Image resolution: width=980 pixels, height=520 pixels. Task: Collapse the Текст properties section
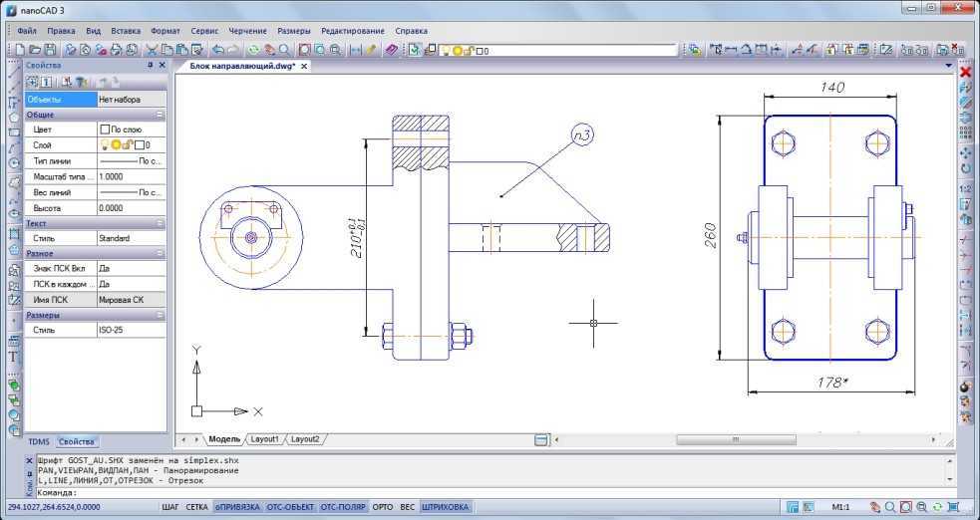coord(160,224)
